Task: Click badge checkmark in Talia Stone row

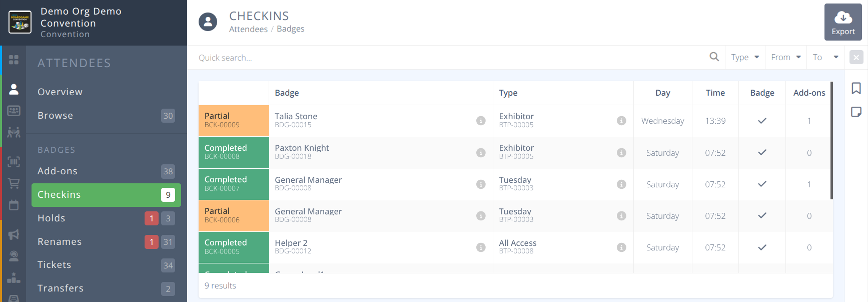Action: [x=762, y=121]
